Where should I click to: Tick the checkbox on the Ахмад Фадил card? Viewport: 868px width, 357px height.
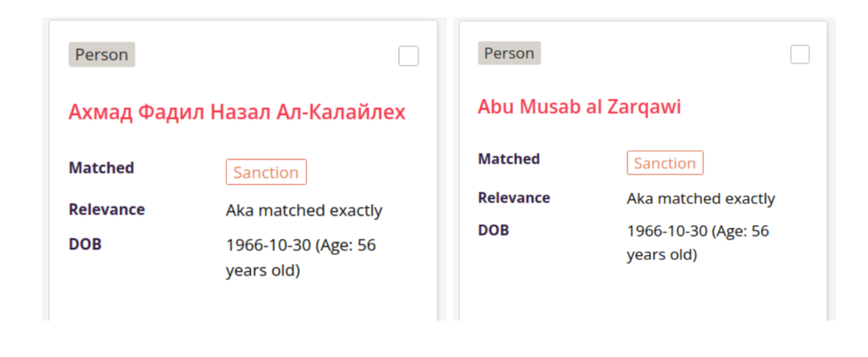pos(409,56)
